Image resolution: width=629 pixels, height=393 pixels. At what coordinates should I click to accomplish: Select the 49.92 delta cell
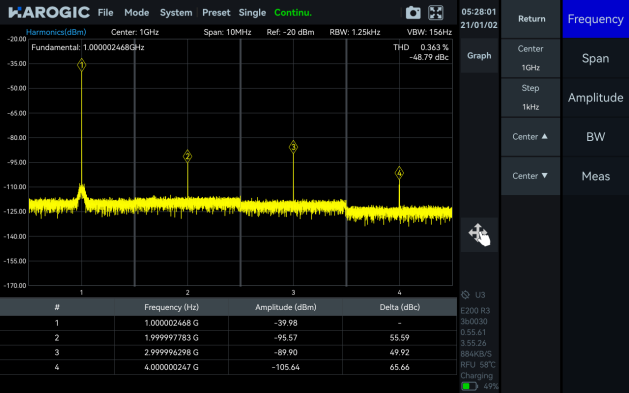(x=400, y=352)
